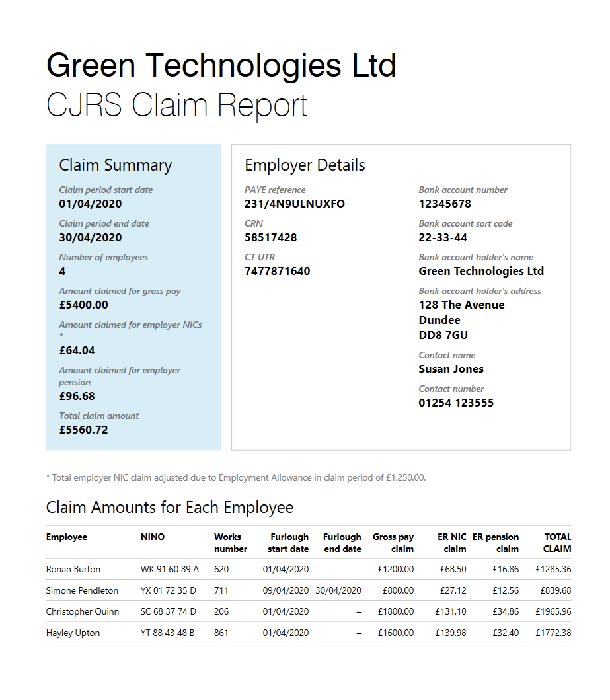610x700 pixels.
Task: Select employee name Ronan Burton
Action: (73, 570)
